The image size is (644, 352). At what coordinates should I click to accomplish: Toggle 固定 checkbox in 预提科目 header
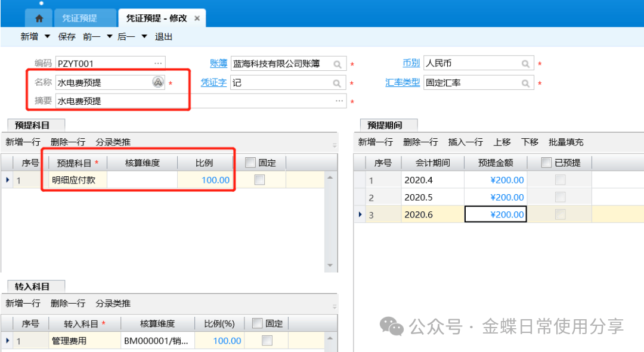pyautogui.click(x=250, y=163)
